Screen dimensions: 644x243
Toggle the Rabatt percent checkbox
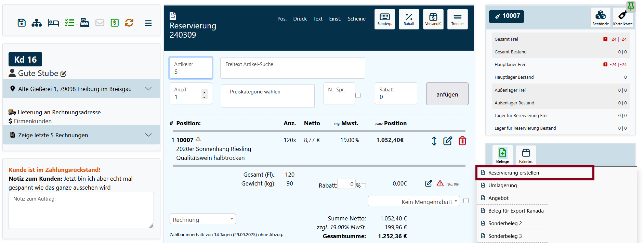pos(364,186)
